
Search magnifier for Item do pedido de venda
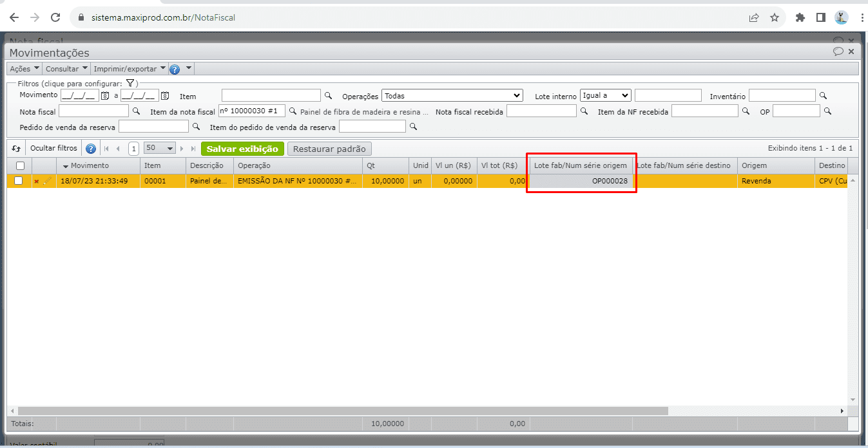[413, 127]
